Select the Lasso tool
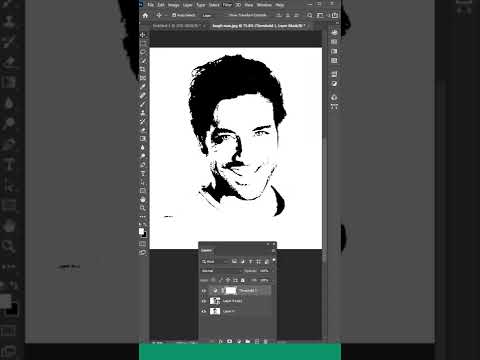The width and height of the screenshot is (480, 360). point(143,52)
